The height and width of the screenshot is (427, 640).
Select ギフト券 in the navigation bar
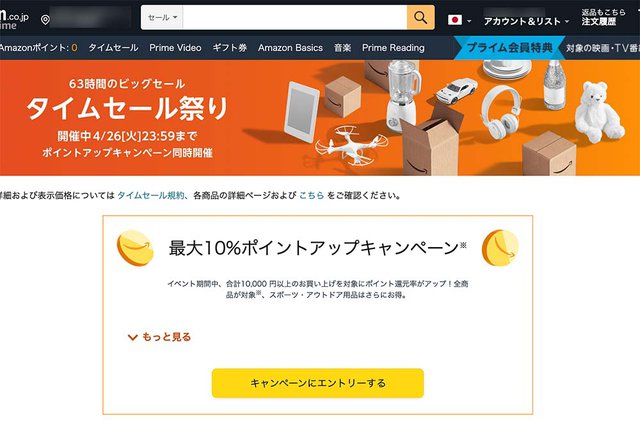point(230,48)
